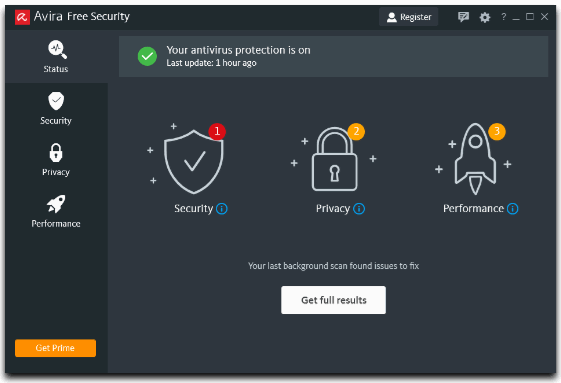This screenshot has height=383, width=561.
Task: Click the Performance badge showing 3
Action: (497, 131)
